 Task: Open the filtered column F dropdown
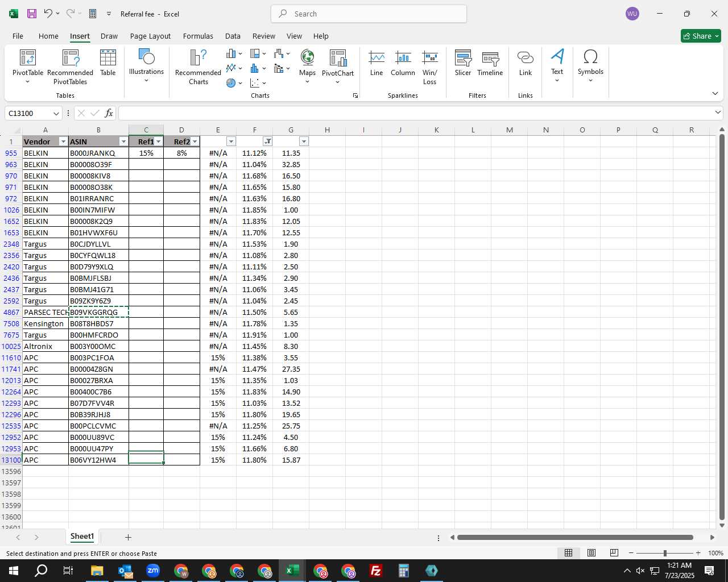[x=268, y=142]
